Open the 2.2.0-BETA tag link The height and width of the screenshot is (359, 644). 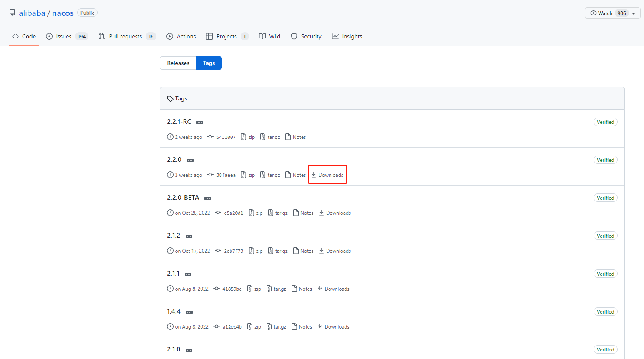pyautogui.click(x=183, y=198)
